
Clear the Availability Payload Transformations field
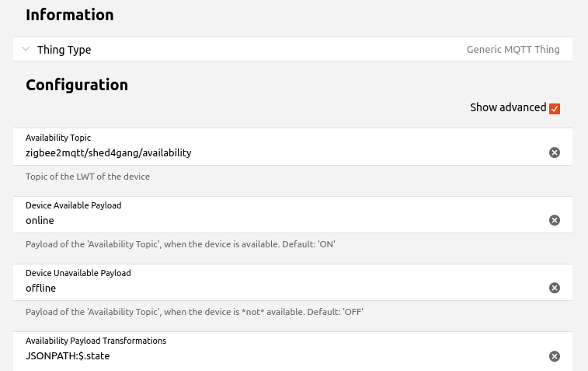pyautogui.click(x=555, y=356)
